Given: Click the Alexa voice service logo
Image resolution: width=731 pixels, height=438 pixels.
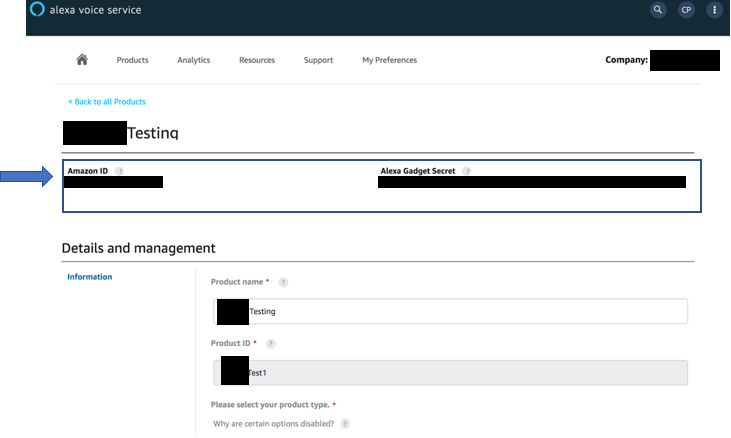Looking at the screenshot, I should (x=37, y=9).
